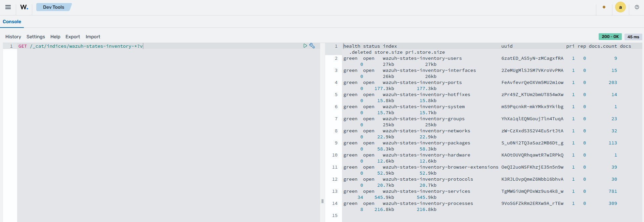The height and width of the screenshot is (222, 644).
Task: Click wazuh-states-inventory-ports index name
Action: pos(422,82)
